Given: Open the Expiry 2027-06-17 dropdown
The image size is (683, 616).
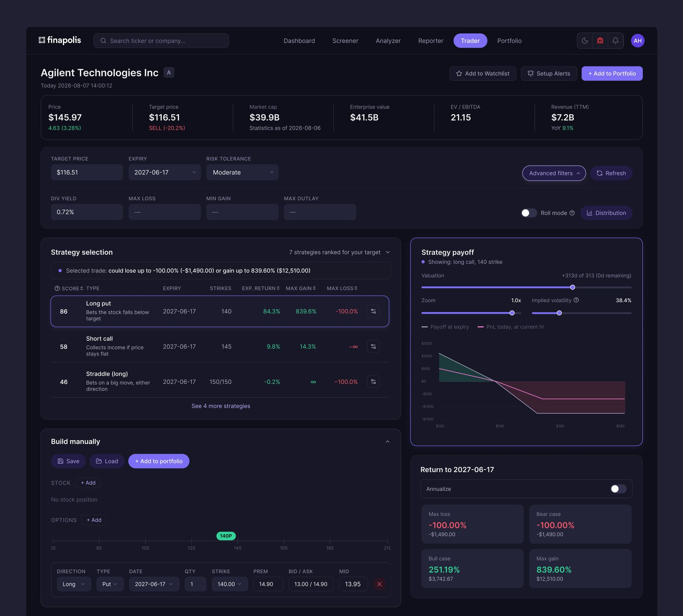Looking at the screenshot, I should (x=165, y=172).
